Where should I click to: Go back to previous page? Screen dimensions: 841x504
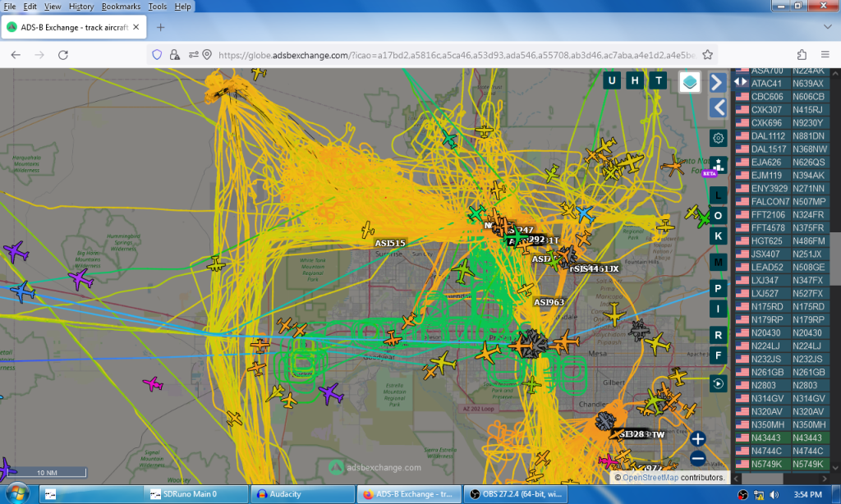16,55
